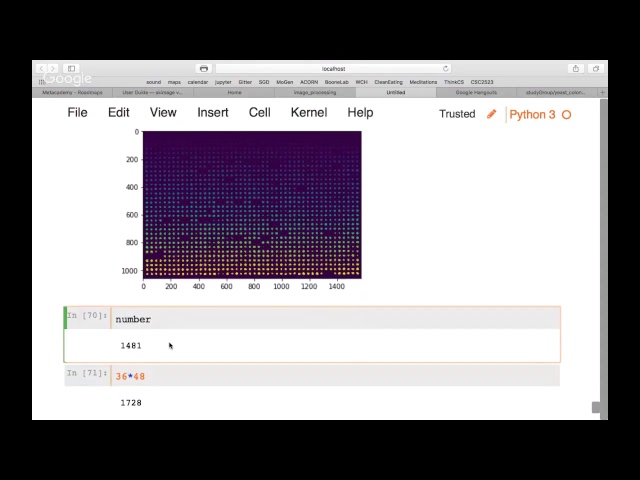Screen dimensions: 640x480
Task: Click the print icon beside address bar
Action: point(204,69)
